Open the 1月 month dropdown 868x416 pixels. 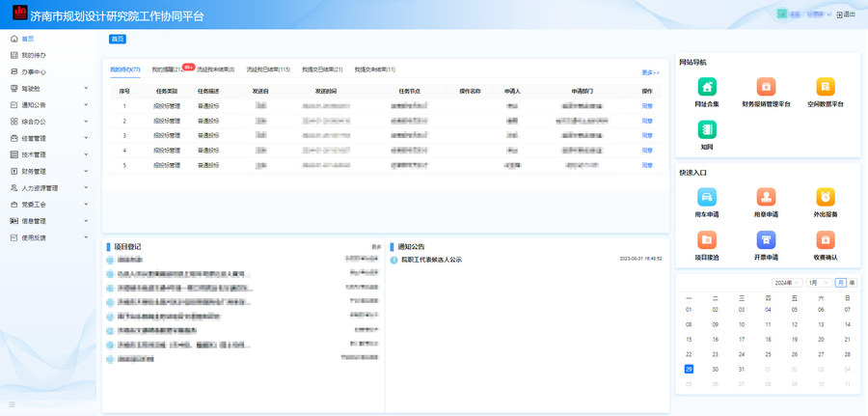(819, 283)
